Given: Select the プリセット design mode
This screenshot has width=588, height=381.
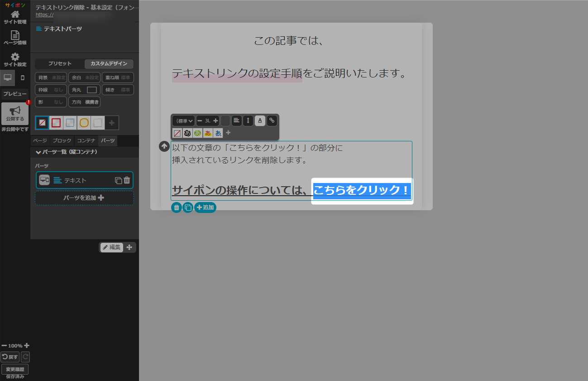Looking at the screenshot, I should (60, 63).
